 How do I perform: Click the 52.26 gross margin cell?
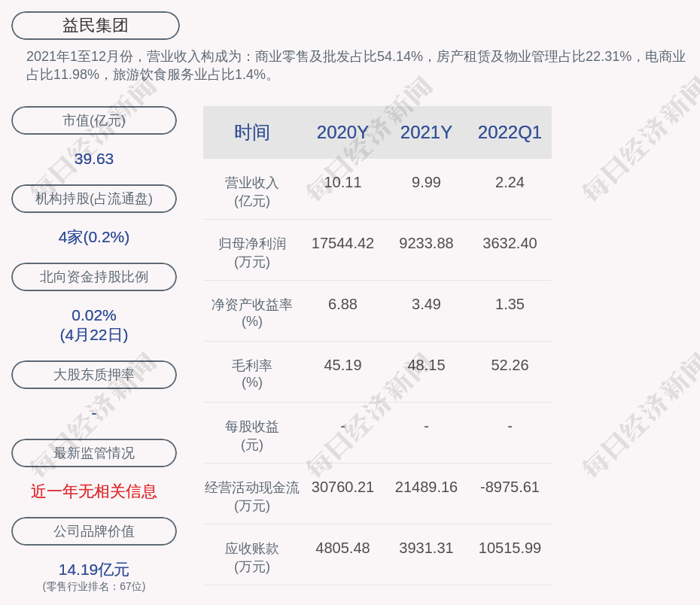510,366
